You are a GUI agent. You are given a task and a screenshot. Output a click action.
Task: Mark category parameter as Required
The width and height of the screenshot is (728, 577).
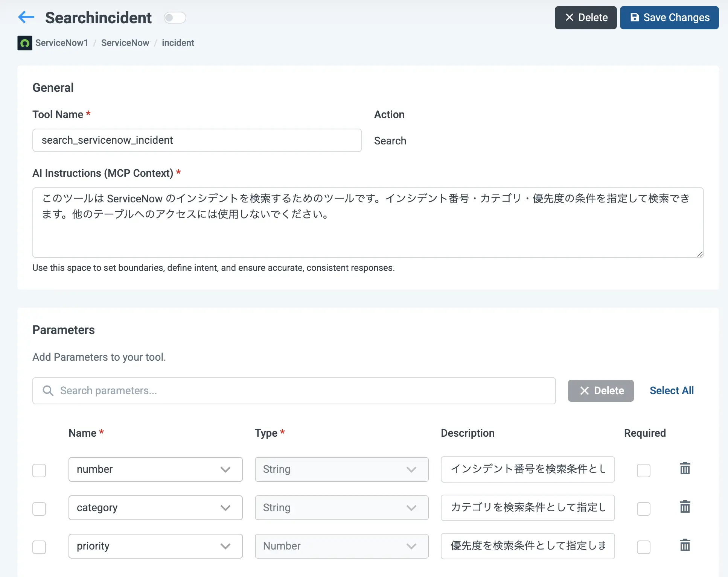[643, 509]
